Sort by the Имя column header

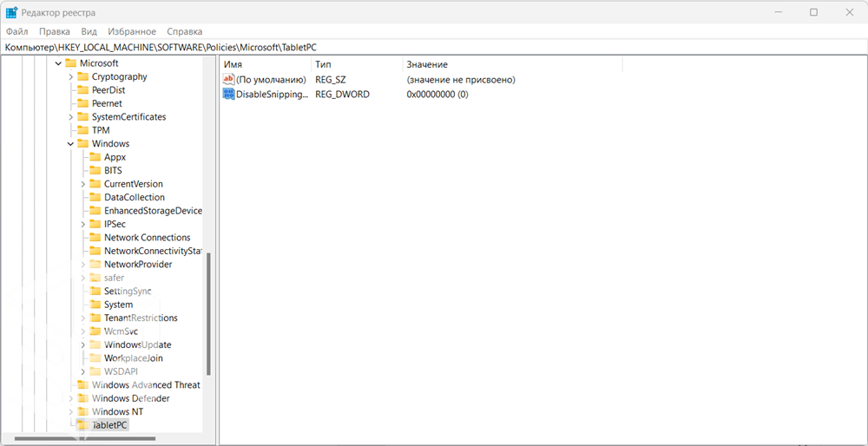[x=233, y=65]
